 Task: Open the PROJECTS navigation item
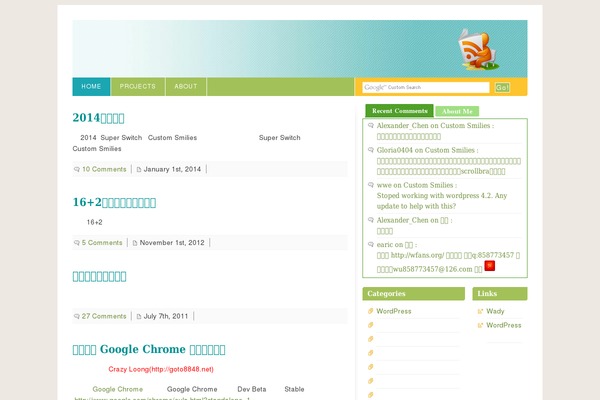click(138, 87)
